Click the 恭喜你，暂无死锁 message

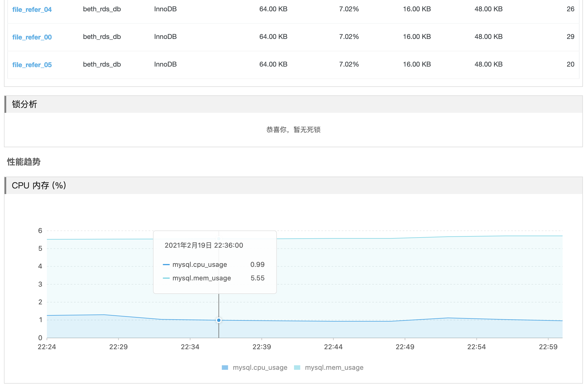pyautogui.click(x=293, y=129)
